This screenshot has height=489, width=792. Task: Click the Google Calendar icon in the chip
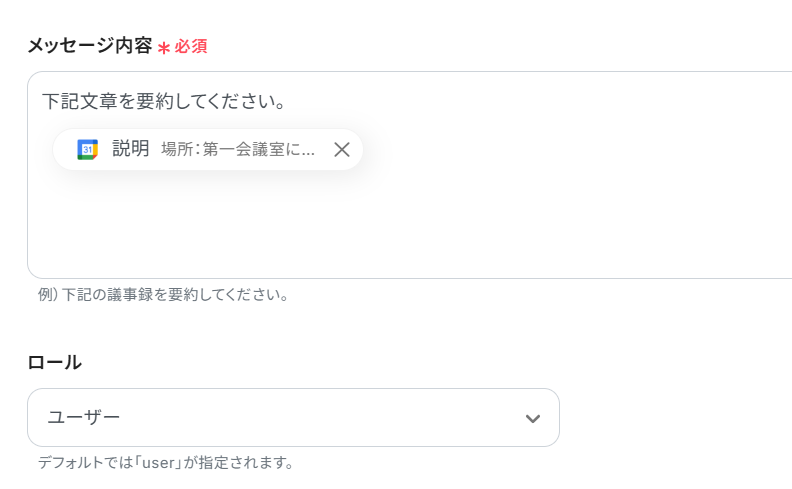coord(88,150)
